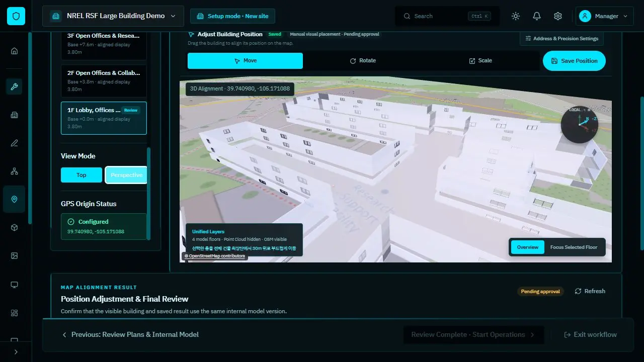Switch to Perspective view mode
The height and width of the screenshot is (362, 644).
[126, 175]
